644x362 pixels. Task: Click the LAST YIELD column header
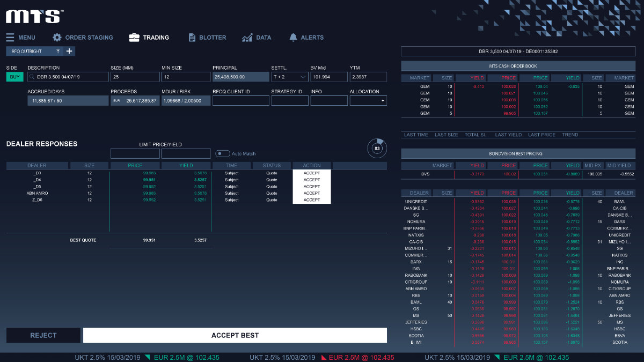coord(509,135)
